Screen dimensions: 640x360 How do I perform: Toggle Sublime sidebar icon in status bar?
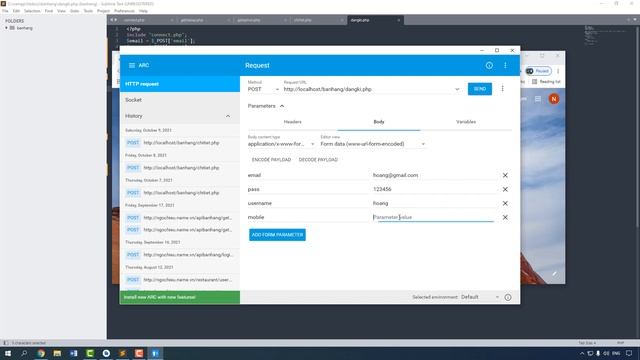6,343
